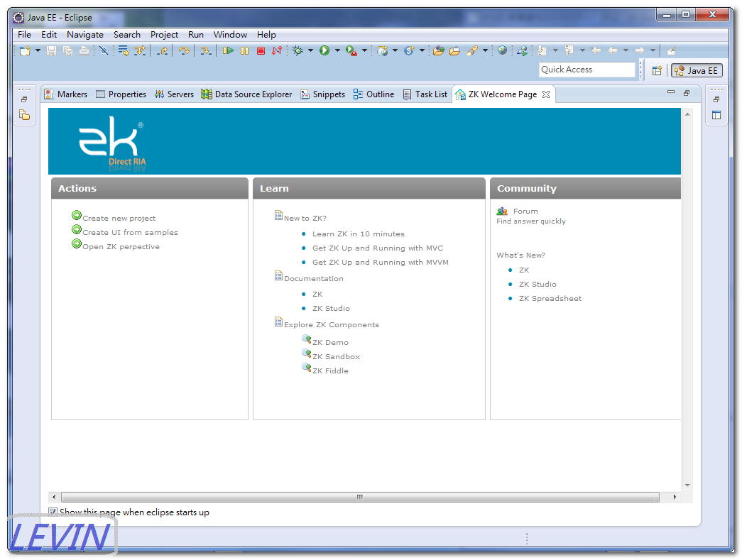This screenshot has width=742, height=560.
Task: Open the Debug dropdown arrow
Action: pyautogui.click(x=310, y=50)
